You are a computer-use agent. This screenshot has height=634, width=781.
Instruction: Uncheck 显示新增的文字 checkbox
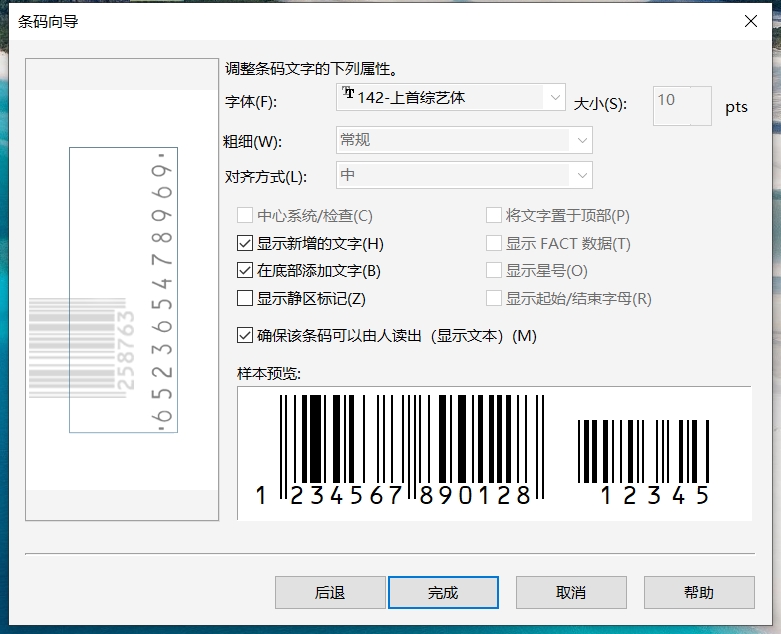(x=245, y=244)
